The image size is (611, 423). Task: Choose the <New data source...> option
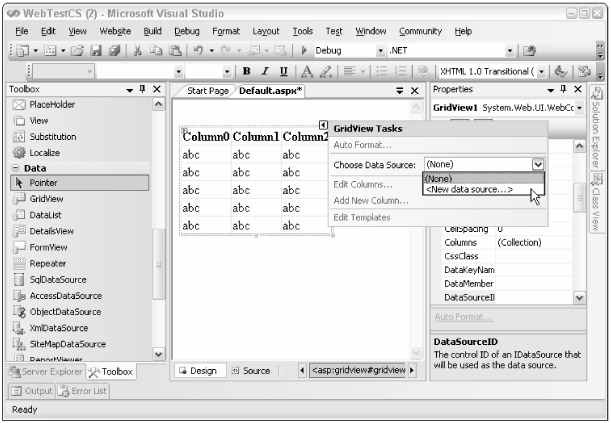pos(469,189)
